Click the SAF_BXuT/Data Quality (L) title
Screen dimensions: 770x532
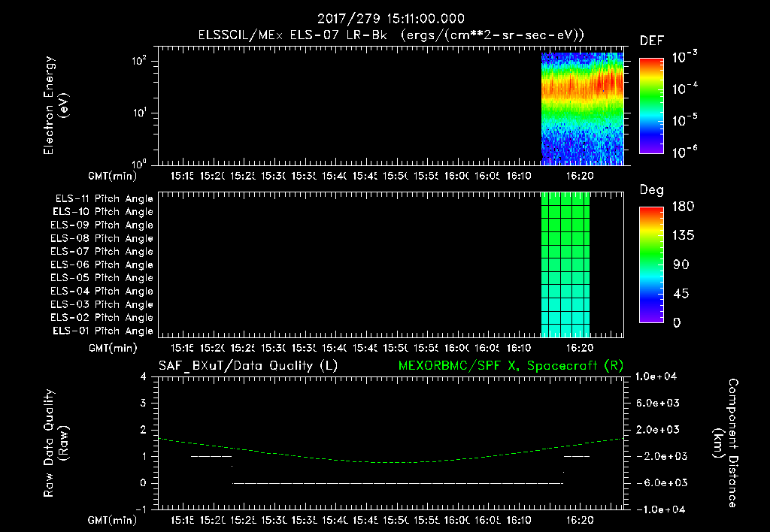point(248,366)
